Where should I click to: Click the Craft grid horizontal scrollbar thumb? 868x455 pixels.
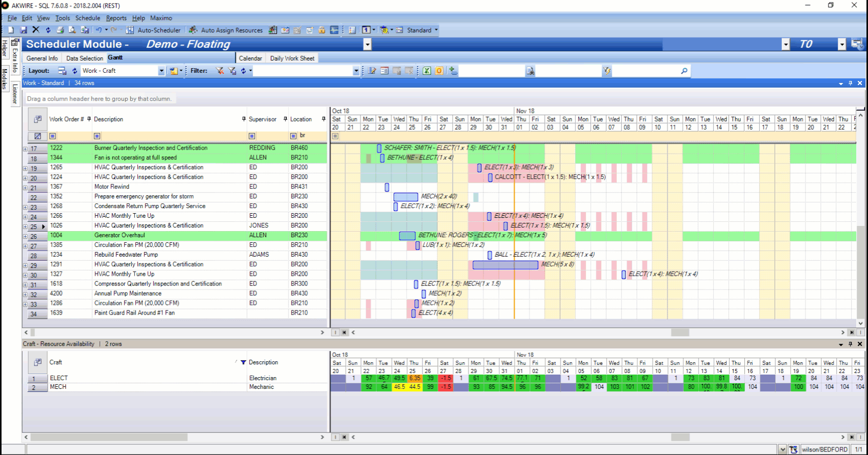click(109, 437)
